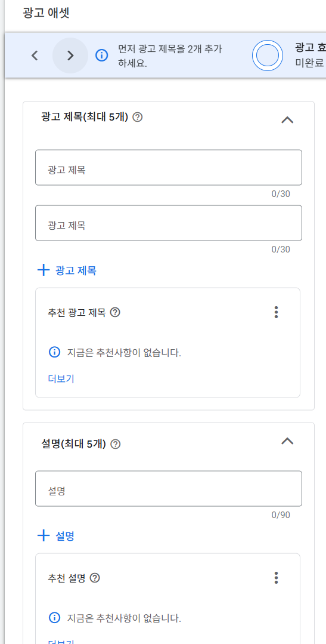Open the help icon beside 광고 제목(최대 5개)
The height and width of the screenshot is (644, 326).
point(138,118)
